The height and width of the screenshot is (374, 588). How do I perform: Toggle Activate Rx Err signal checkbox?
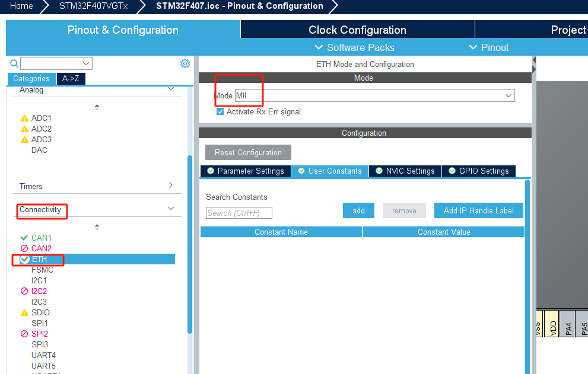point(220,111)
